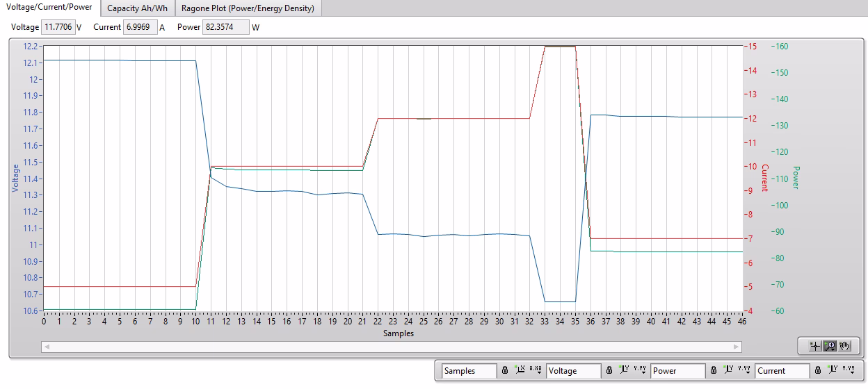Click the 0 samples axis start value

point(44,322)
